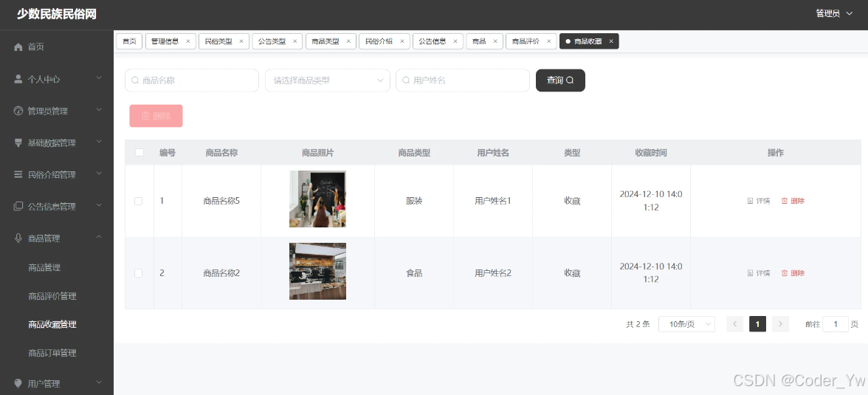Click the bulb icon beside 用户管理
Screen dimensions: 868x395
[x=18, y=383]
